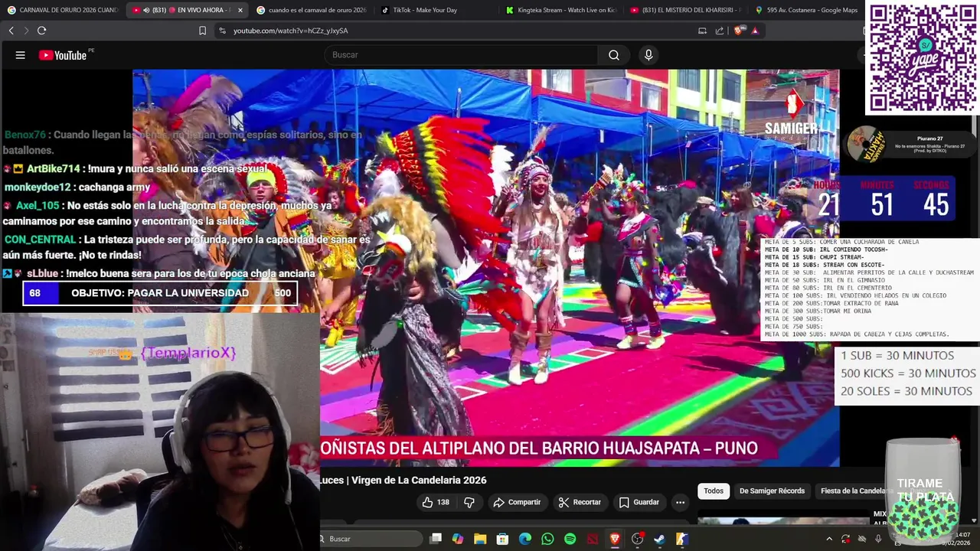980x551 pixels.
Task: Launch Copilot from the taskbar
Action: (458, 539)
